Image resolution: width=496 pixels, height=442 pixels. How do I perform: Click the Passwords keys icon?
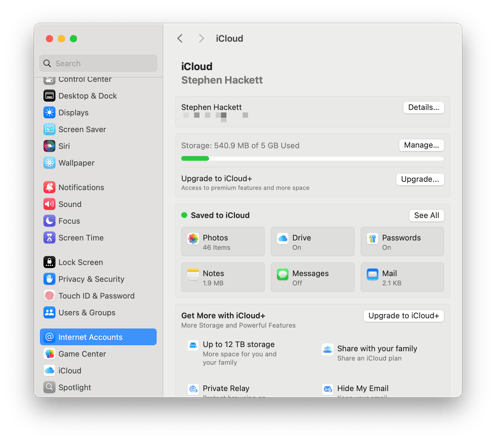(372, 238)
